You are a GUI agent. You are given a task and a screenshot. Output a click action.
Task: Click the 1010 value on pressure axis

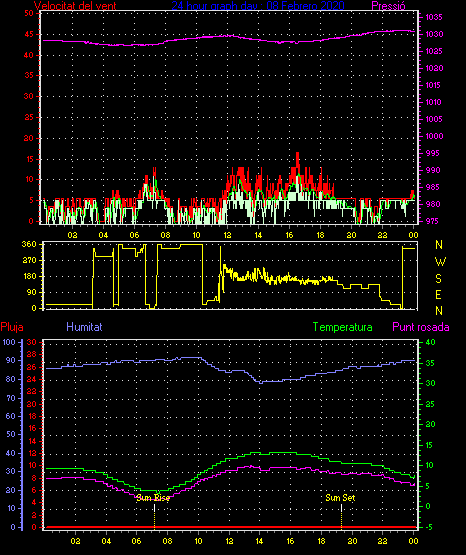pos(434,102)
